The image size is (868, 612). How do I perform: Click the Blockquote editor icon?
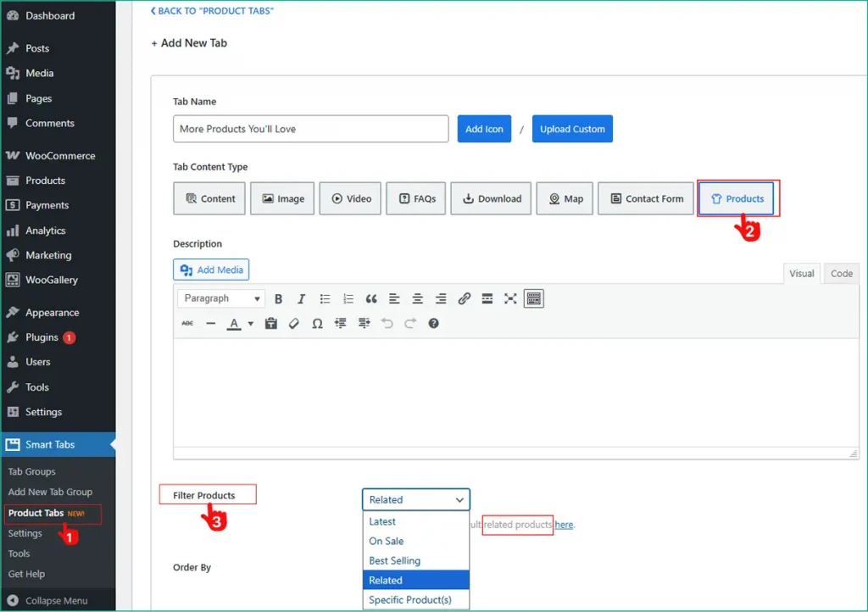click(371, 298)
